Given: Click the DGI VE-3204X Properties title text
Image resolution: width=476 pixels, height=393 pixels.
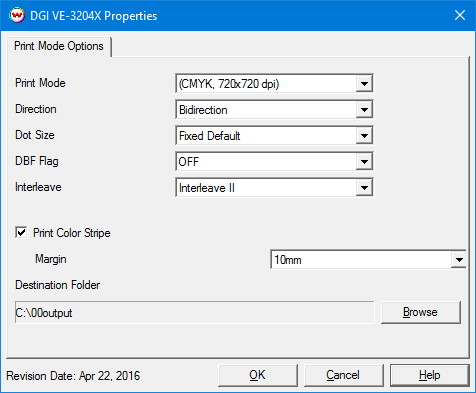Looking at the screenshot, I should click(94, 16).
